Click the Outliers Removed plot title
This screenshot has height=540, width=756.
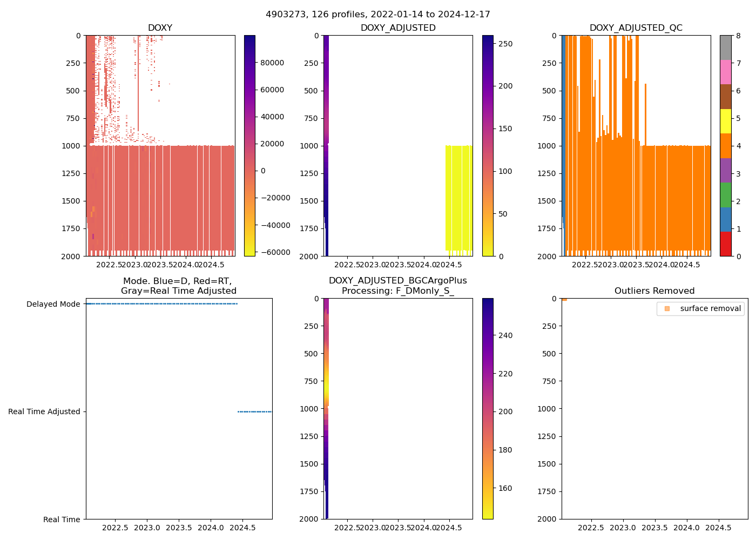pos(654,291)
